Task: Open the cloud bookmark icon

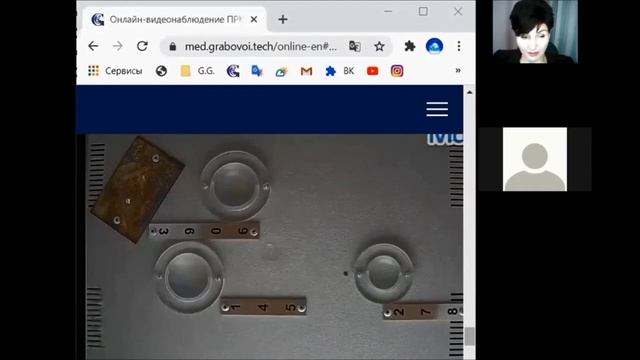Action: click(282, 72)
